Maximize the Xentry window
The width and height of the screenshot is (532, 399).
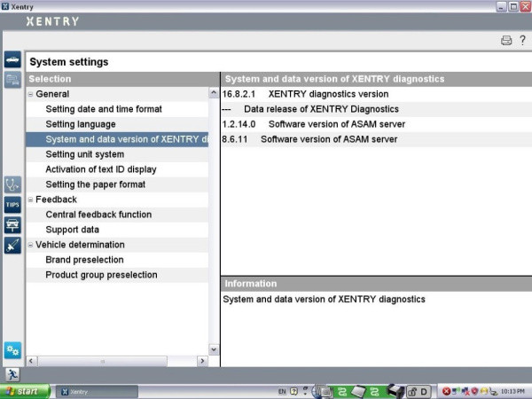pos(513,6)
